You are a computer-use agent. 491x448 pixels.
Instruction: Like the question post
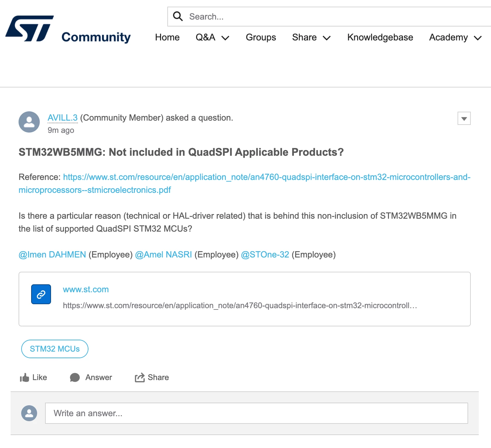(33, 377)
